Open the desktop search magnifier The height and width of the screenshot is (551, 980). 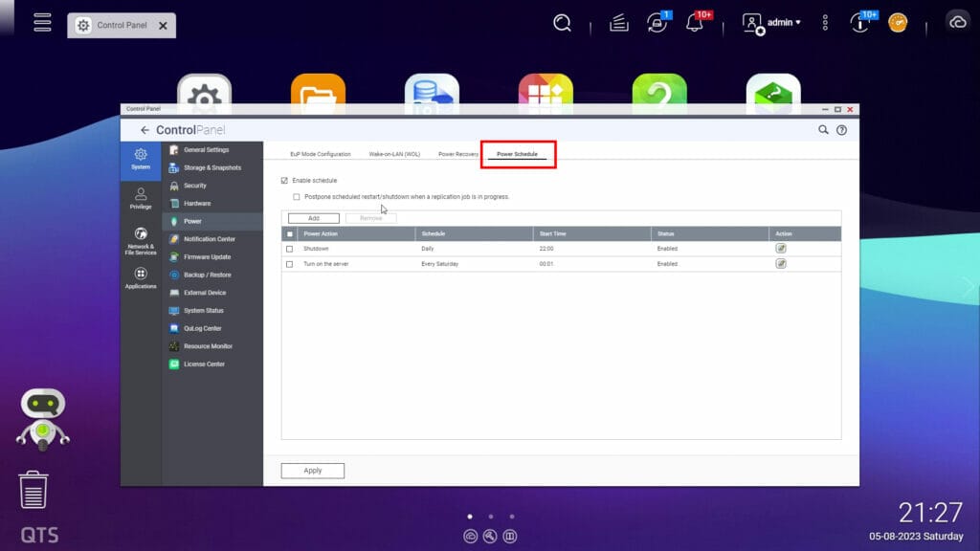click(562, 20)
